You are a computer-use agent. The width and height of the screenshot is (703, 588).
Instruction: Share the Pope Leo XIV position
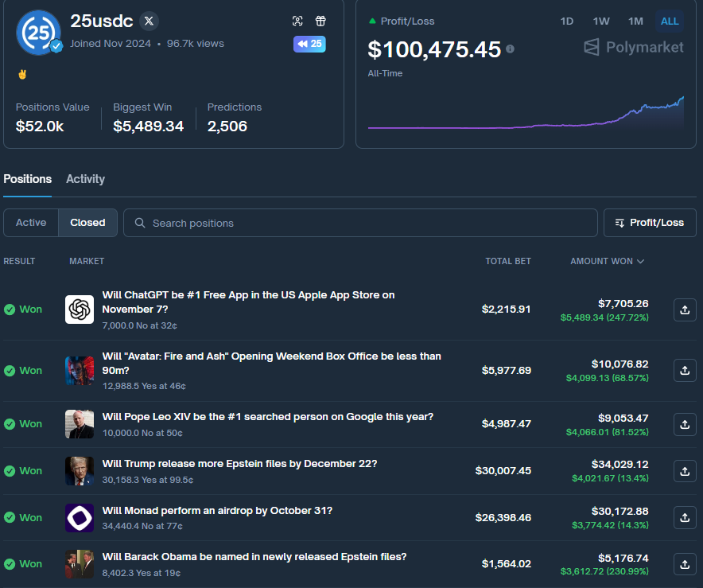point(685,424)
